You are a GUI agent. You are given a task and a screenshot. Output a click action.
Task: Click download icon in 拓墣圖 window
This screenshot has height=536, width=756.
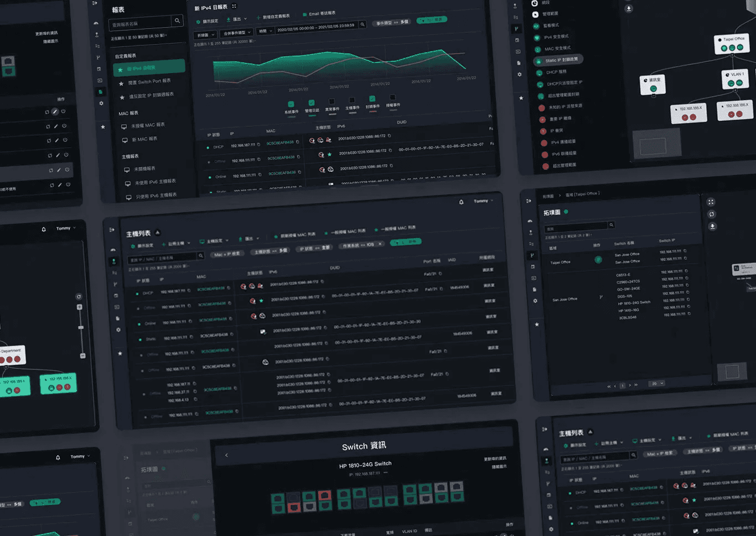click(x=712, y=226)
